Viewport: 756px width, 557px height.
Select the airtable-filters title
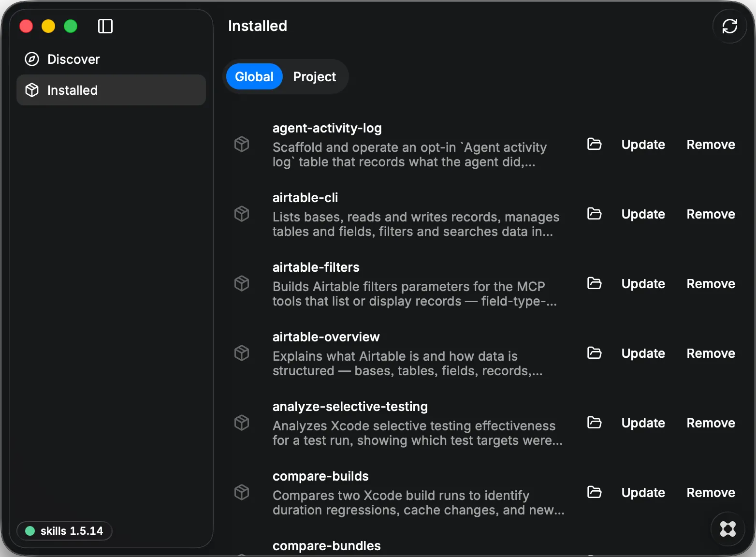tap(316, 267)
